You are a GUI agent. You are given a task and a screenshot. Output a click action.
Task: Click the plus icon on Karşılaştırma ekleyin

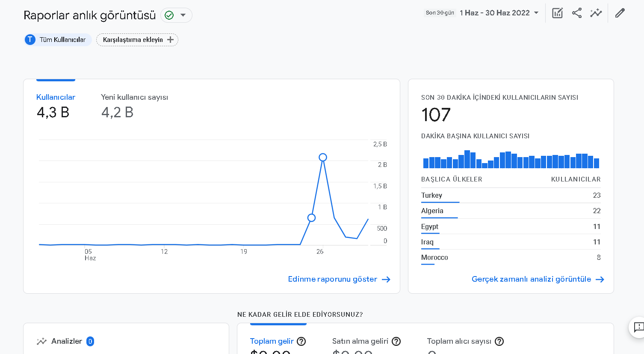(x=170, y=40)
